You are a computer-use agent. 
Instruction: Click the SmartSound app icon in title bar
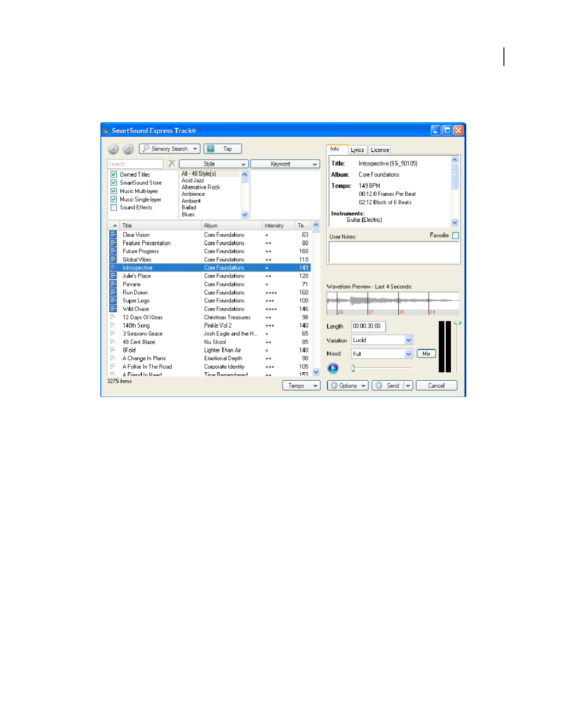106,130
